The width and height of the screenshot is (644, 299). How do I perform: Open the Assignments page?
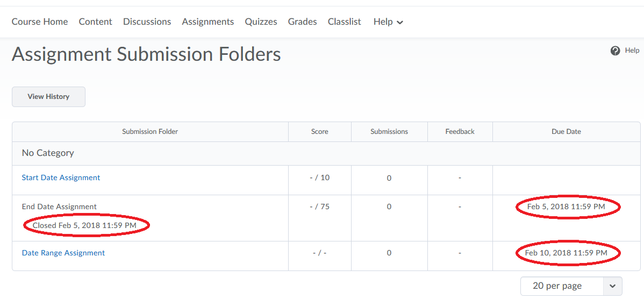pyautogui.click(x=207, y=22)
